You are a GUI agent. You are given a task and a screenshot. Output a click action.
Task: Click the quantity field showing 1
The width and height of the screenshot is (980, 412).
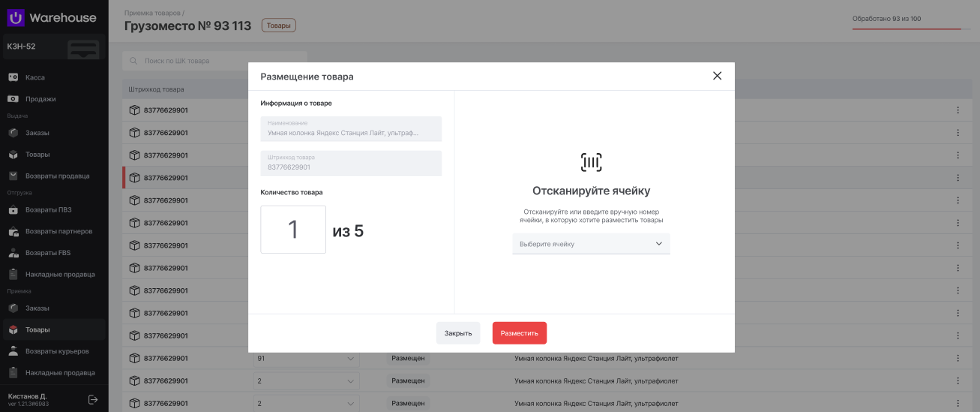point(293,230)
